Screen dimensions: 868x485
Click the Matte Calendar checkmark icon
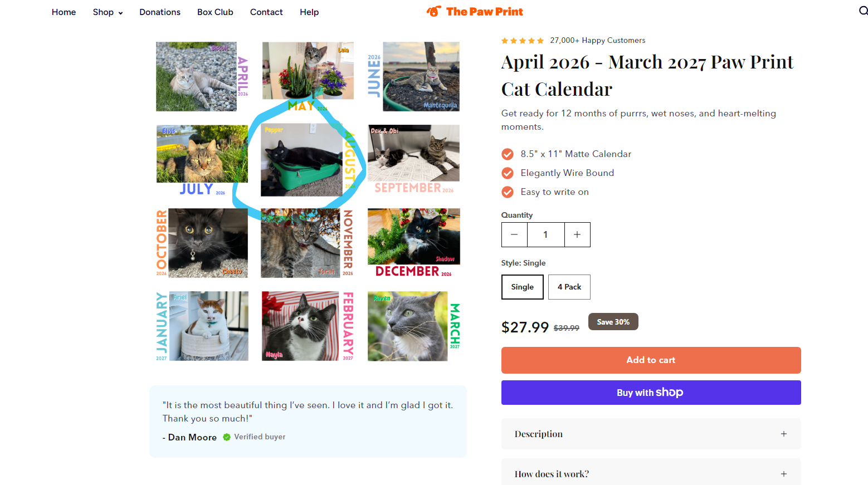pos(508,154)
